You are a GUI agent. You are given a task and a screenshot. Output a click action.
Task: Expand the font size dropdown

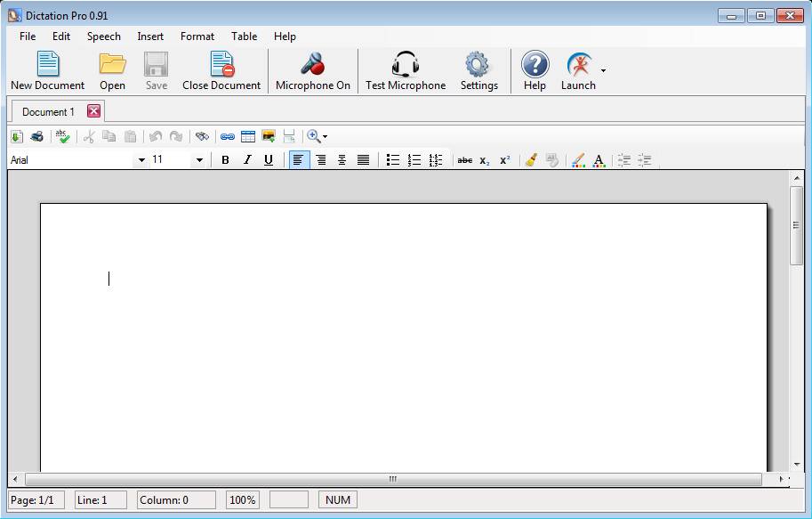click(199, 160)
